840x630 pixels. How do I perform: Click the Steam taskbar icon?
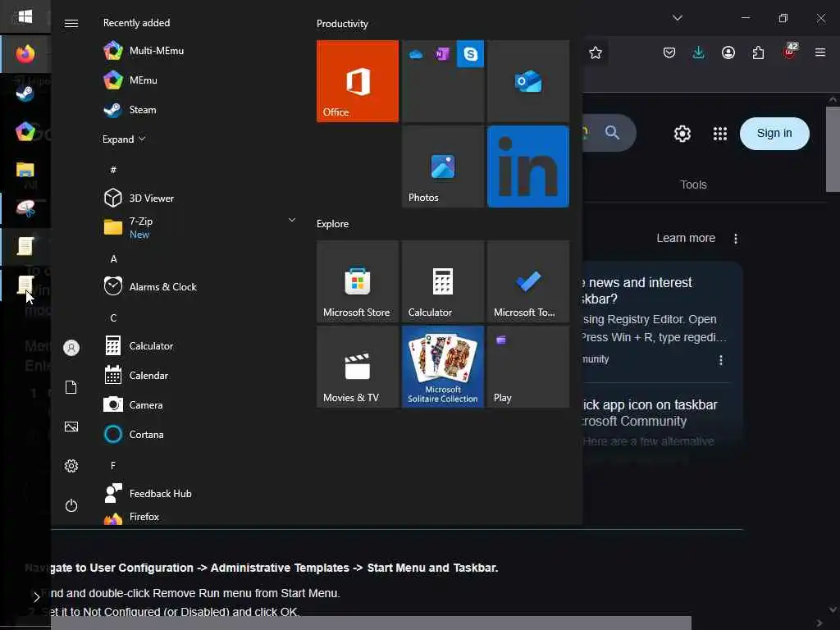coord(25,94)
